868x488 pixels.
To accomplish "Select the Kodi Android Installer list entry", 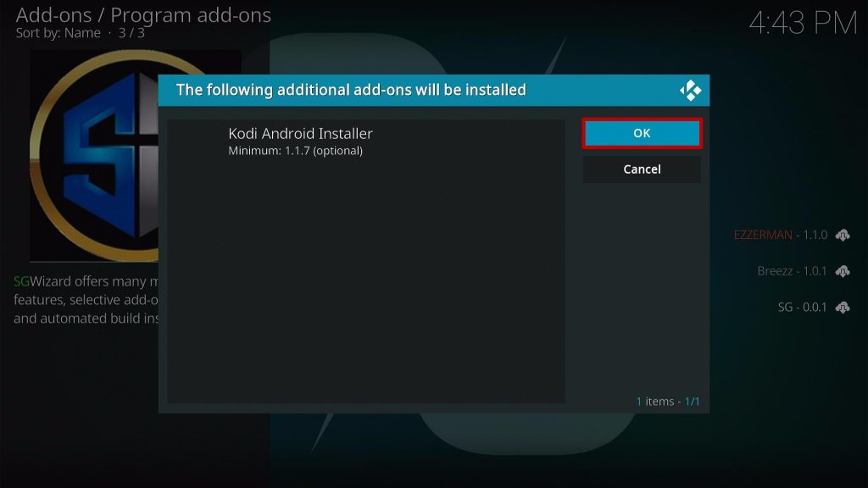I will click(x=366, y=141).
